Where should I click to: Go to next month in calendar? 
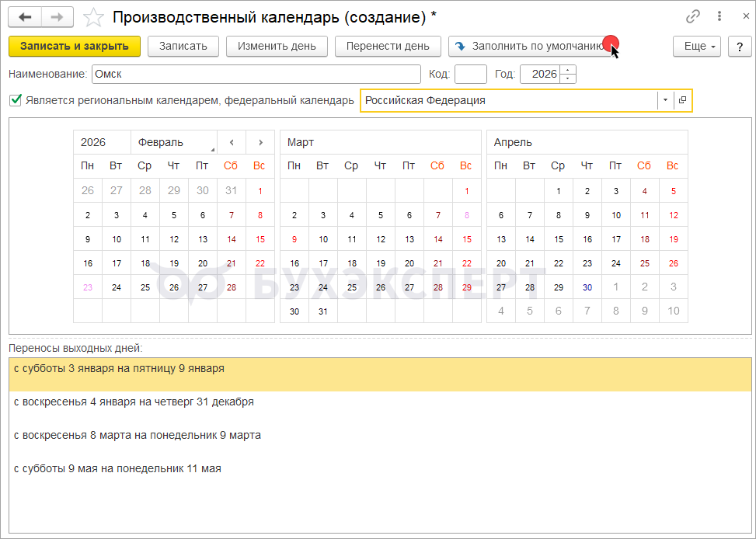(x=260, y=142)
